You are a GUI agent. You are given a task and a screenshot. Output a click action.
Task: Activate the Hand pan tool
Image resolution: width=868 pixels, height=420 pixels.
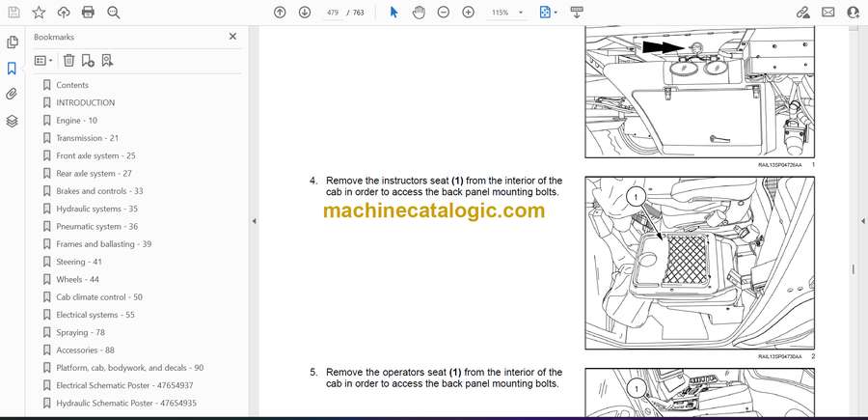[x=419, y=13]
